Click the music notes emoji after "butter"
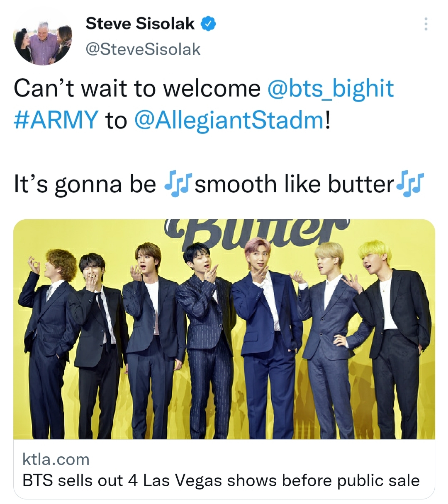The image size is (448, 504). pyautogui.click(x=410, y=184)
